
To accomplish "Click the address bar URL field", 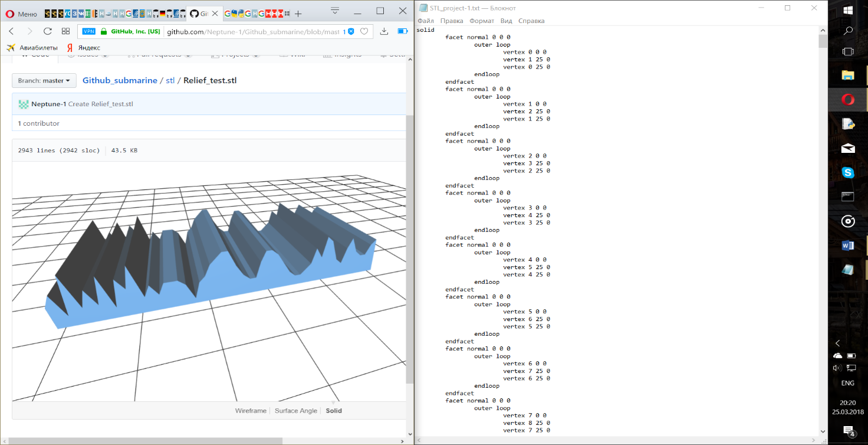I will click(254, 31).
